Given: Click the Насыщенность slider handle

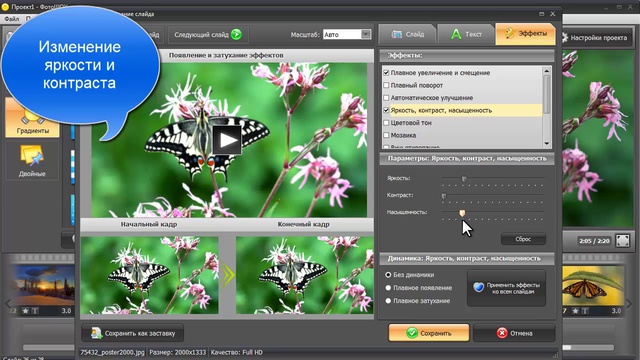Looking at the screenshot, I should 462,213.
